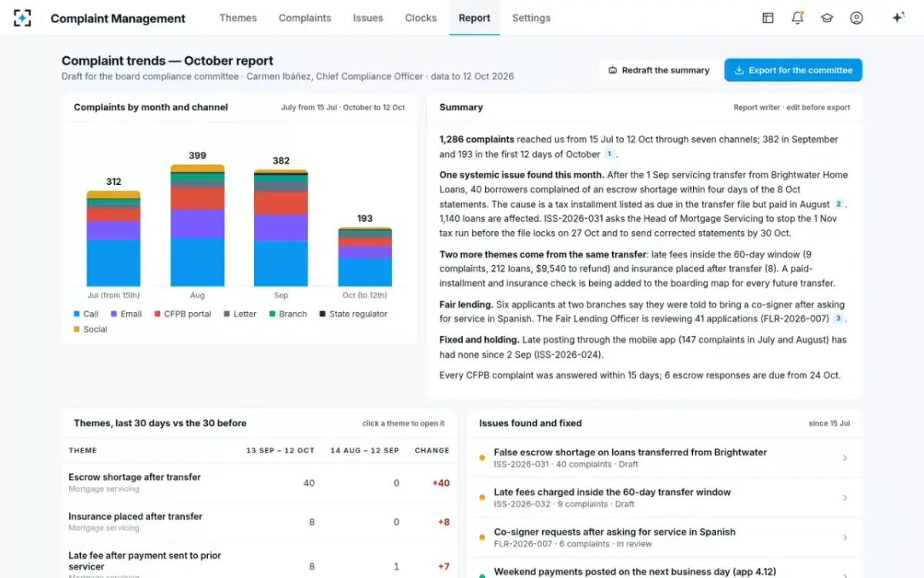Switch to the Complaints tab
This screenshot has width=924, height=578.
pyautogui.click(x=305, y=18)
